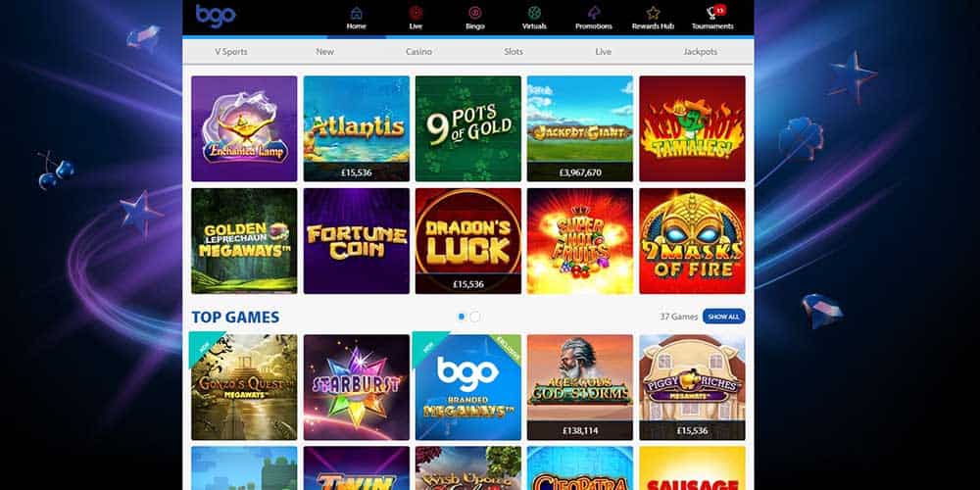
Task: Launch the 9 Pots of Gold game
Action: pyautogui.click(x=468, y=128)
